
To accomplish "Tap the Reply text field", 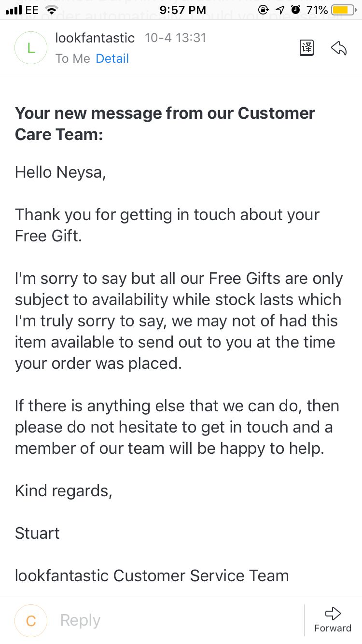I will (x=174, y=620).
